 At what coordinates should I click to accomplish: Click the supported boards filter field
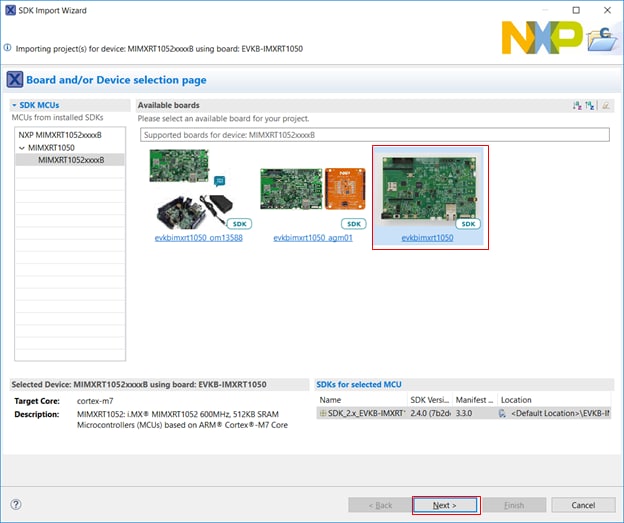point(373,135)
